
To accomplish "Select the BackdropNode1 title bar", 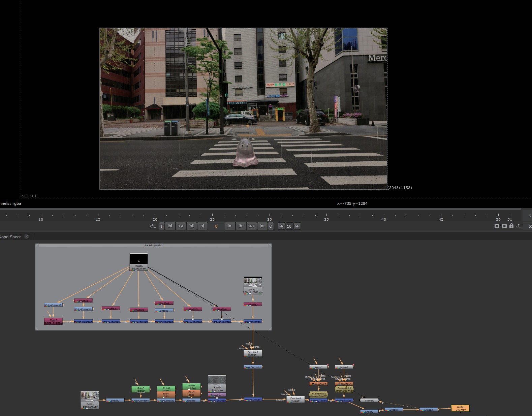I will point(154,245).
